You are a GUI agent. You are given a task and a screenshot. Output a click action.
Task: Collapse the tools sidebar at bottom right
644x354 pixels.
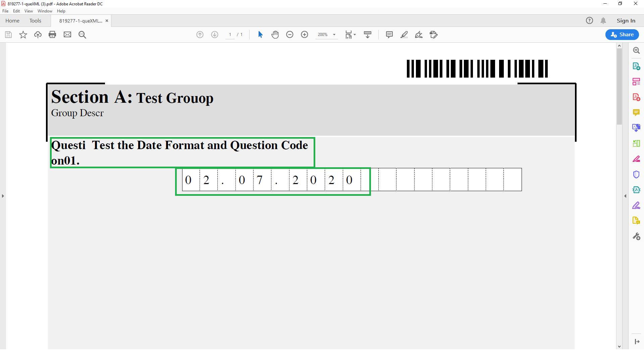coord(637,342)
